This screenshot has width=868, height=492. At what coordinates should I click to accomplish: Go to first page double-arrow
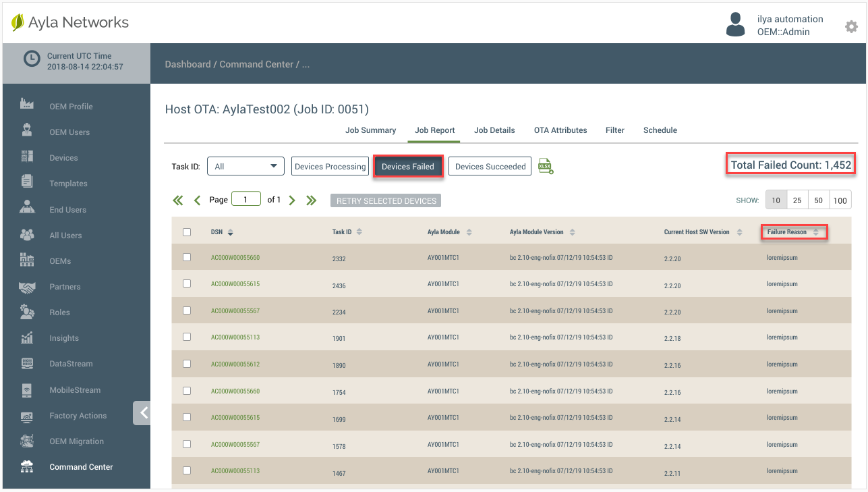click(x=178, y=200)
